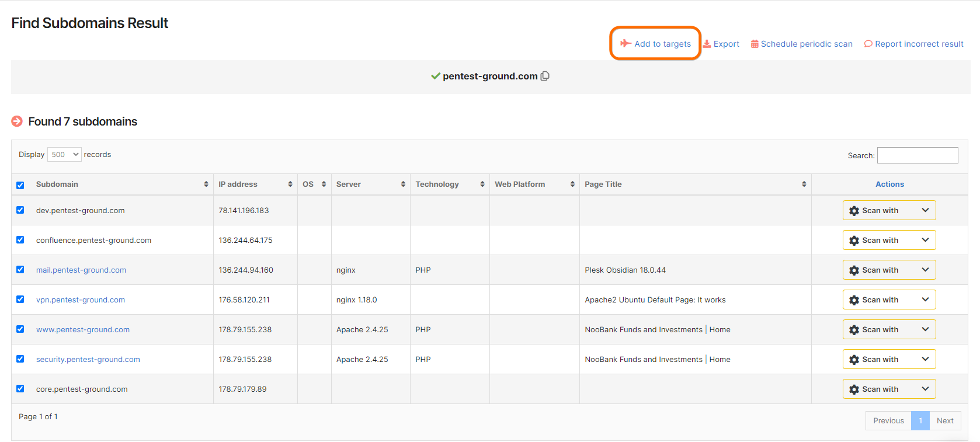Go to the Next results page
Viewport: 980px width, 442px height.
(944, 420)
